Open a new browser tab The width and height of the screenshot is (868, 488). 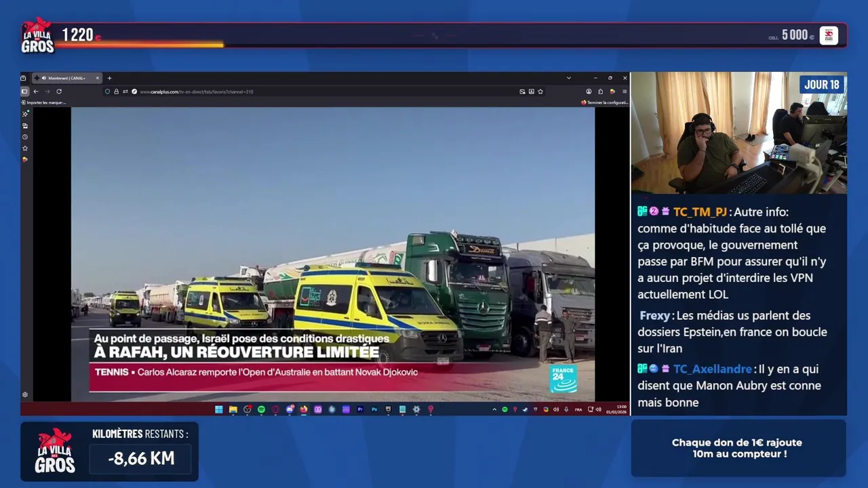[109, 78]
